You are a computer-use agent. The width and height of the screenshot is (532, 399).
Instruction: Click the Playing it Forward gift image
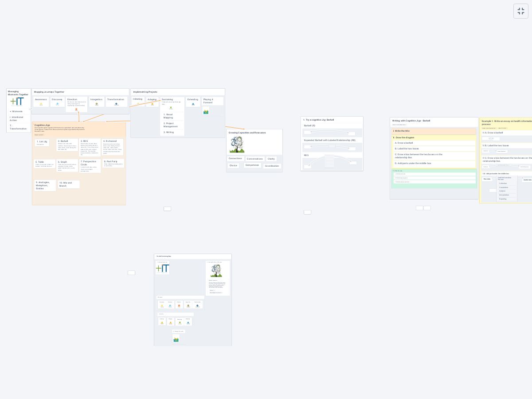[206, 112]
